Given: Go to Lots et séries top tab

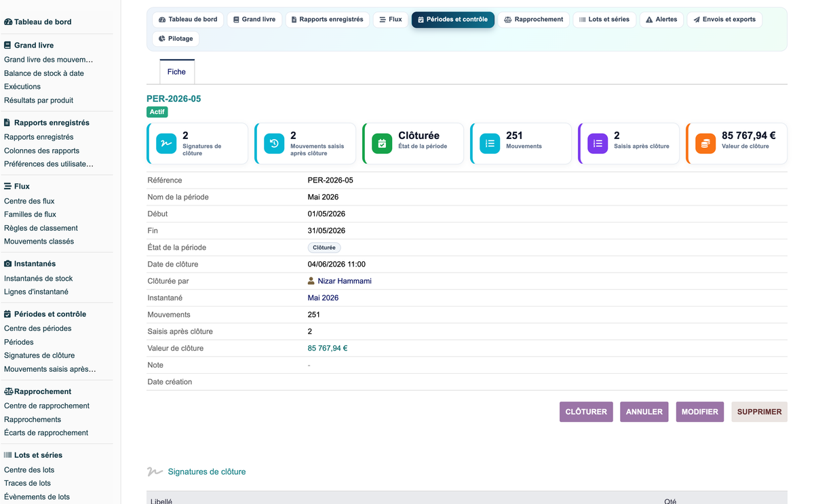Looking at the screenshot, I should click(604, 20).
